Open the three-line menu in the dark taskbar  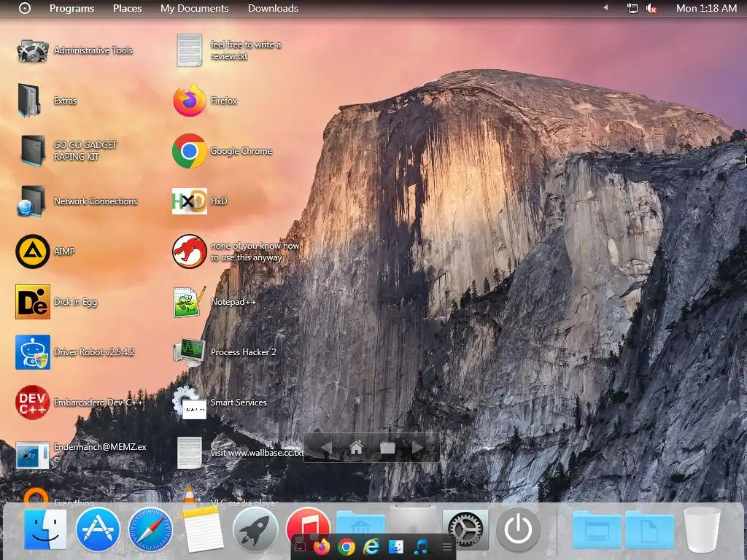pyautogui.click(x=446, y=547)
